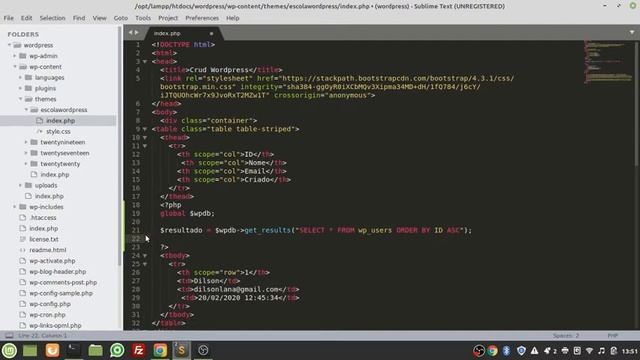Screen dimensions: 640x360
Task: Open the Selection menu
Action: point(52,18)
